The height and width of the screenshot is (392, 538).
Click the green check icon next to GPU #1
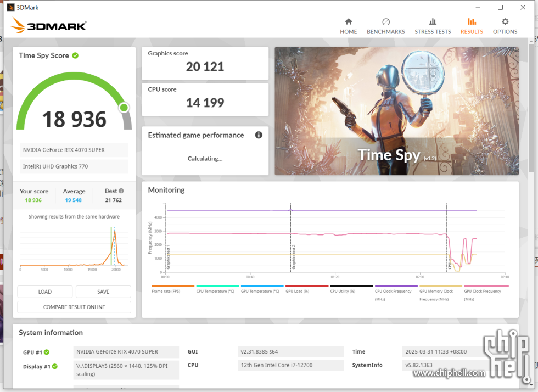tap(47, 352)
